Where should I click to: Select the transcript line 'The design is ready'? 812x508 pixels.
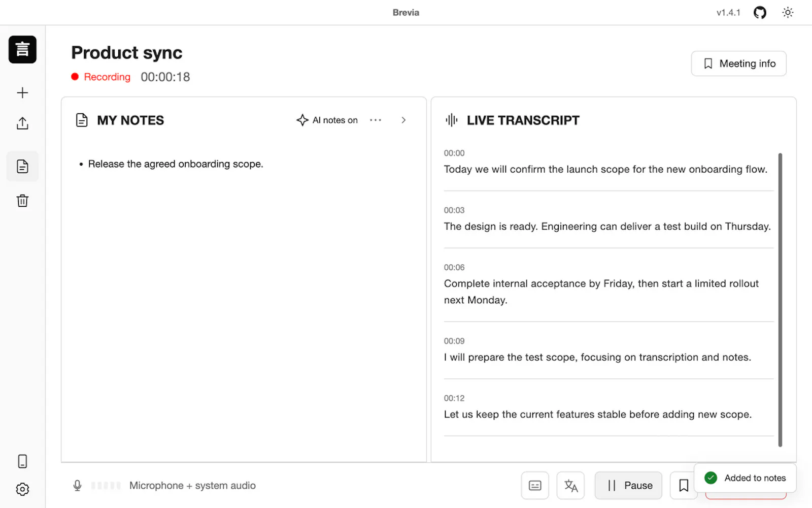click(607, 227)
